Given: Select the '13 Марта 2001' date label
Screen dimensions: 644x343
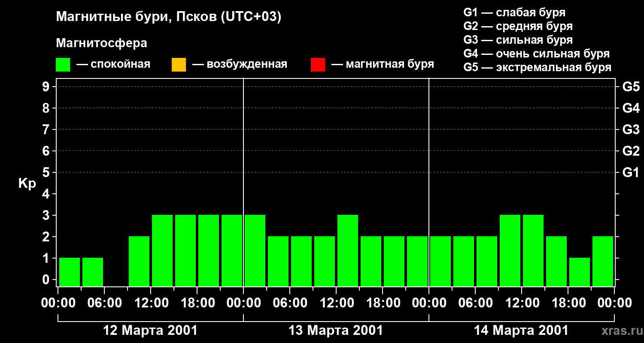Looking at the screenshot, I should click(x=336, y=331).
